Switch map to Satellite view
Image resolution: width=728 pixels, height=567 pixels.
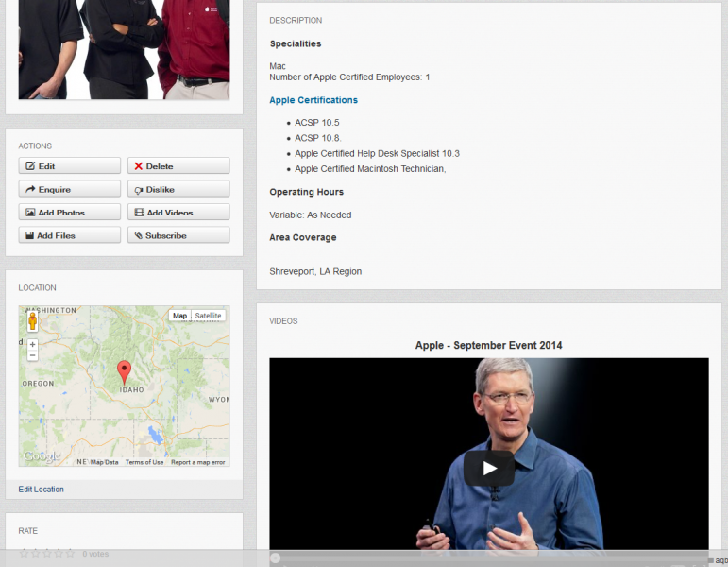pos(208,316)
